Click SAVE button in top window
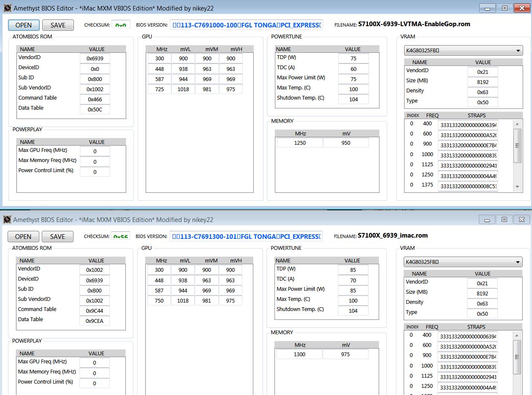Image resolution: width=532 pixels, height=395 pixels. click(58, 25)
